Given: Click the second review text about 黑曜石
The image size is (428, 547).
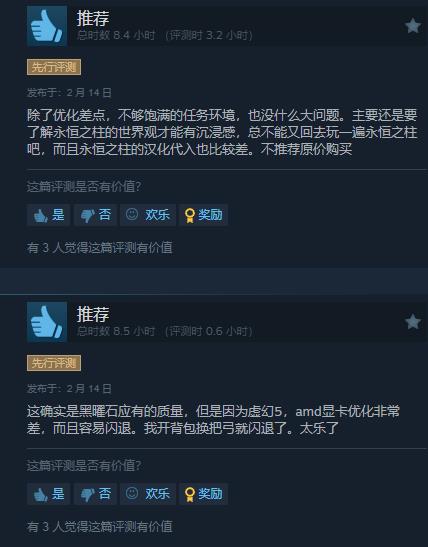Looking at the screenshot, I should tap(213, 420).
